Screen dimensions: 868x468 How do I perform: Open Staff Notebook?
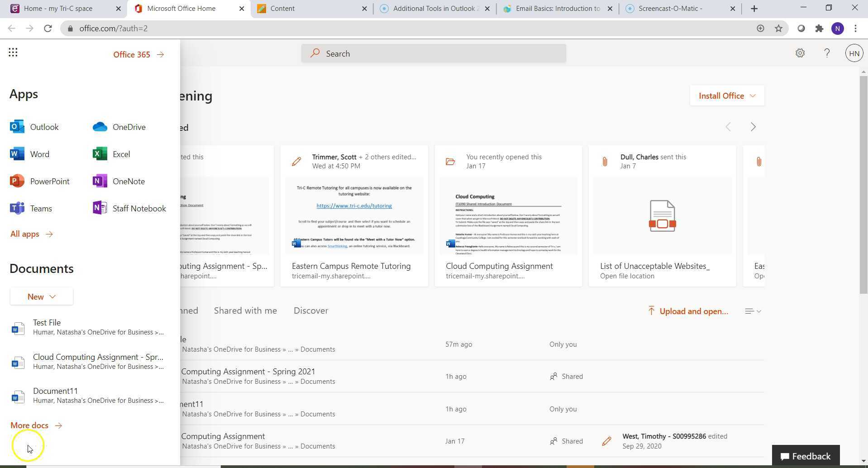139,208
